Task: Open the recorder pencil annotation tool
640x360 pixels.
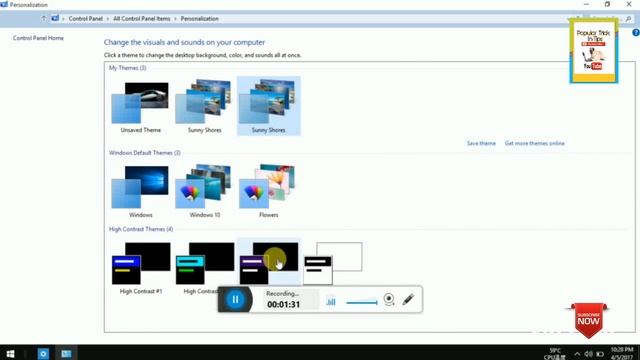Action: click(408, 300)
